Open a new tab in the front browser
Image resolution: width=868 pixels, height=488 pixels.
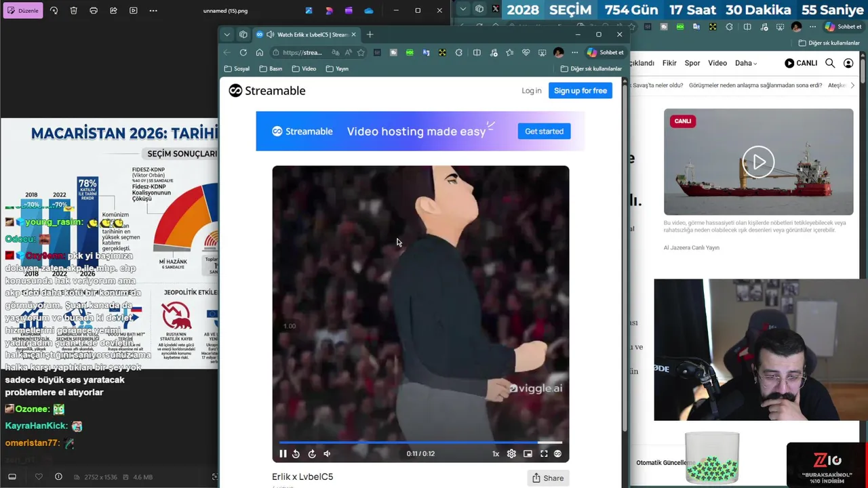tap(370, 35)
